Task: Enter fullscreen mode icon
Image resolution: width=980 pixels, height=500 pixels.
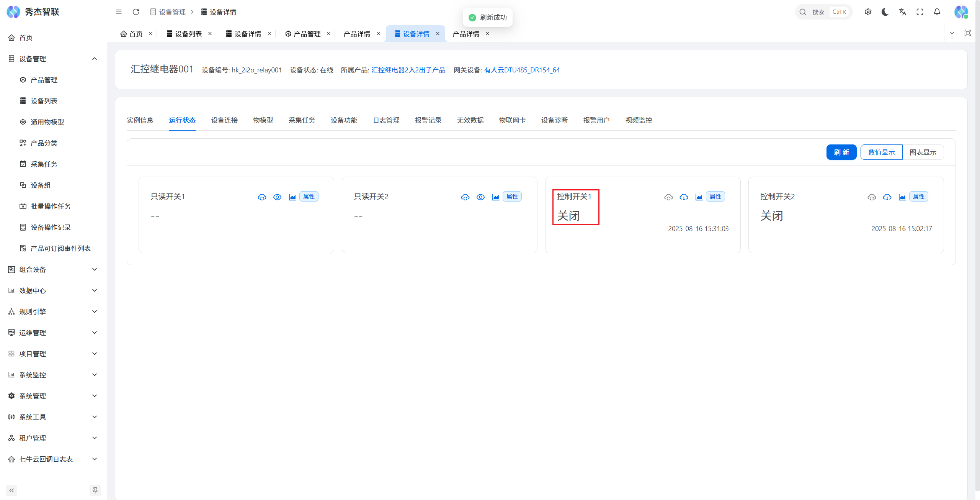Action: pyautogui.click(x=920, y=12)
